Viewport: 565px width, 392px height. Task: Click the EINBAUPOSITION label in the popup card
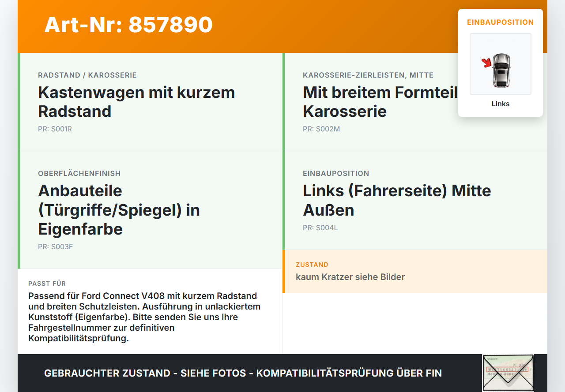(x=501, y=22)
